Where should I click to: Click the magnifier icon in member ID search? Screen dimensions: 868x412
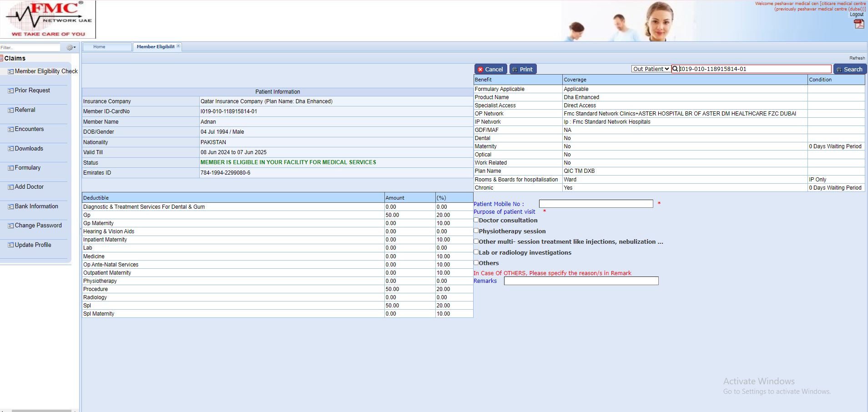(675, 69)
